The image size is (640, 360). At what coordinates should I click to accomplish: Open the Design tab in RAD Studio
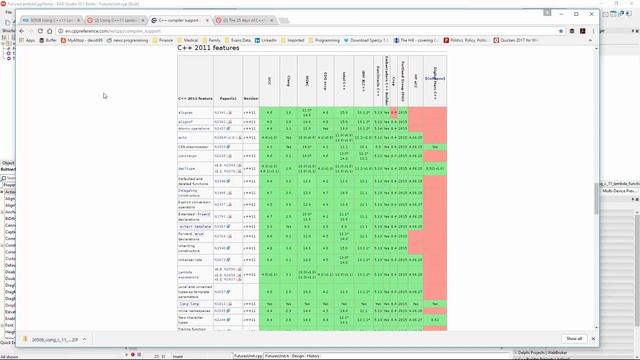298,356
